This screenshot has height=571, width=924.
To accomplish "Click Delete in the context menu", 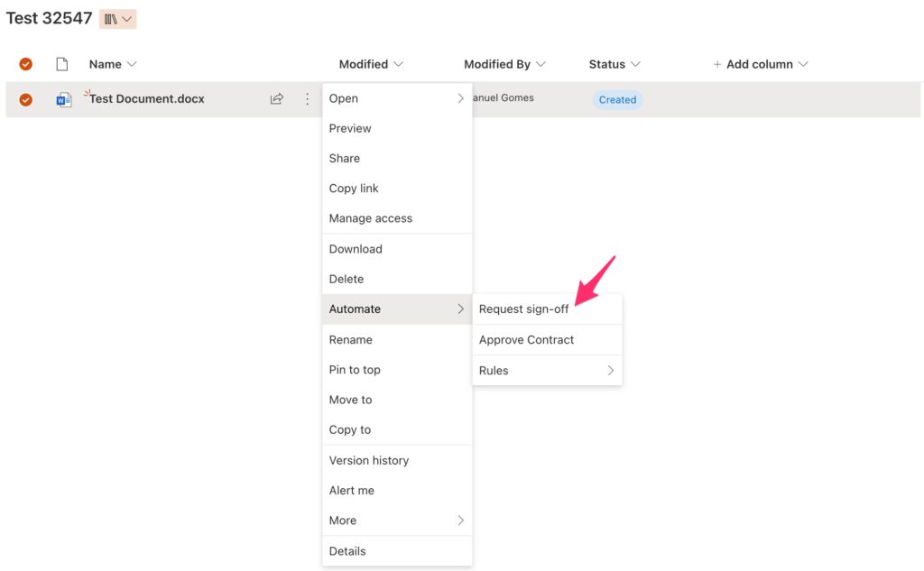I will 346,279.
